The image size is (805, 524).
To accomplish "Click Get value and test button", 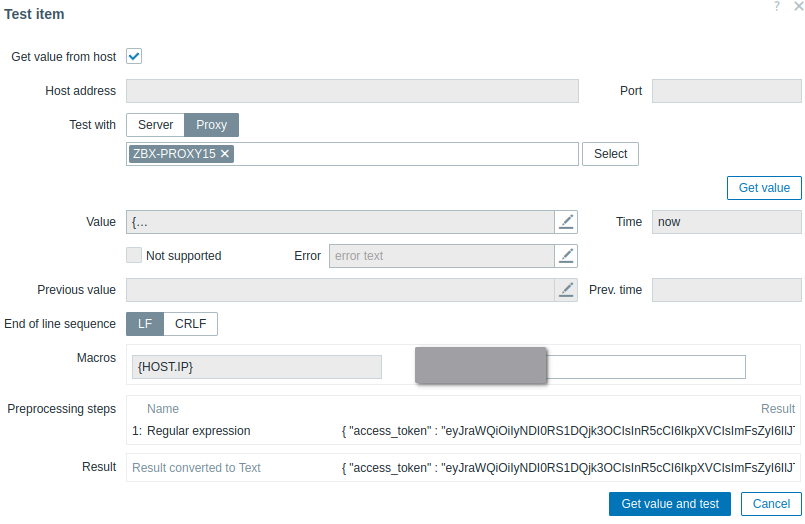I will [x=670, y=504].
